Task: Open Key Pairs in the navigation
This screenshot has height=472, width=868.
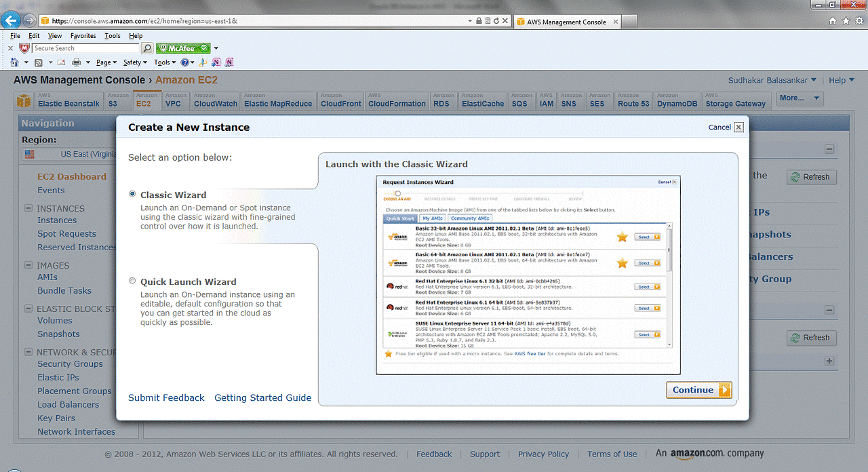Action: click(x=56, y=418)
